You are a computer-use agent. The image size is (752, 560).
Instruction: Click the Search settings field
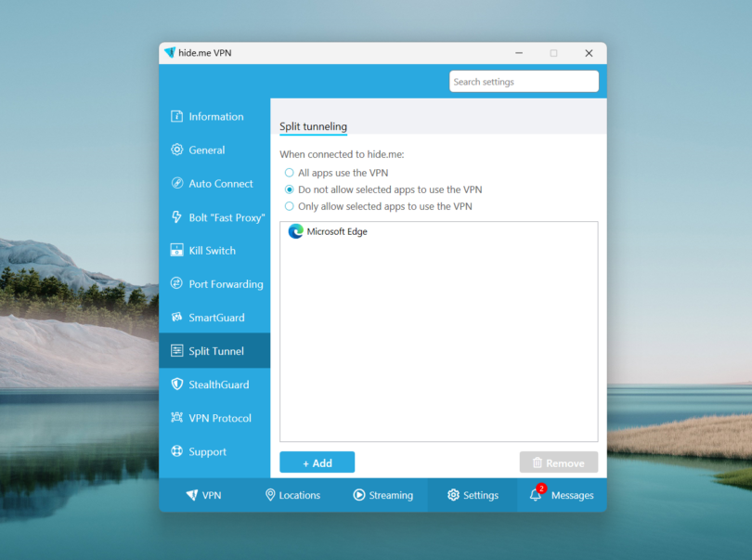(x=524, y=81)
